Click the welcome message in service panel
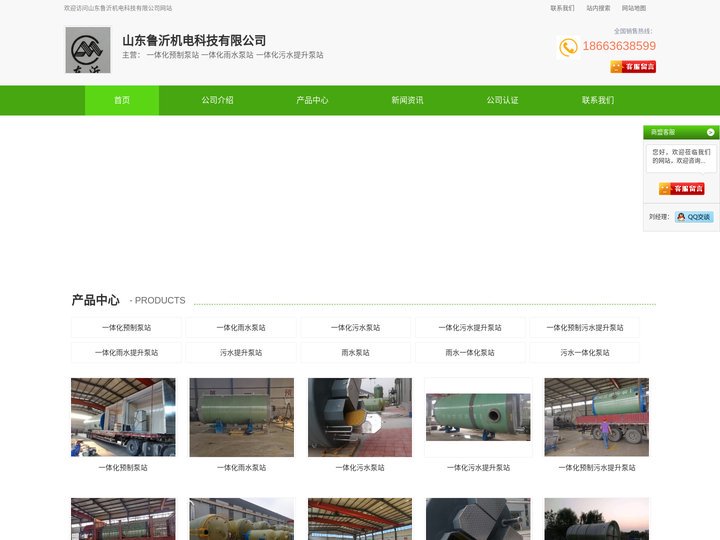 tap(681, 156)
